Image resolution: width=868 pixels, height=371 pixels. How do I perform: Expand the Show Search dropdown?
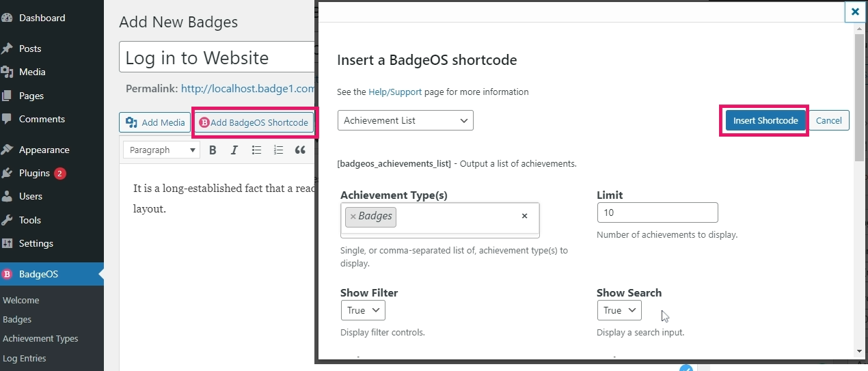click(x=619, y=310)
